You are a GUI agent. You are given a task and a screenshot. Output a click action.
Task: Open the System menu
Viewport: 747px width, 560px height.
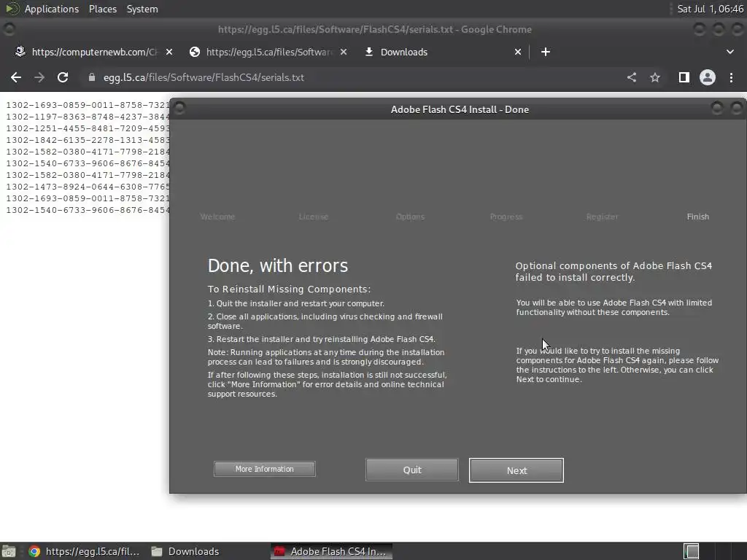pos(142,9)
